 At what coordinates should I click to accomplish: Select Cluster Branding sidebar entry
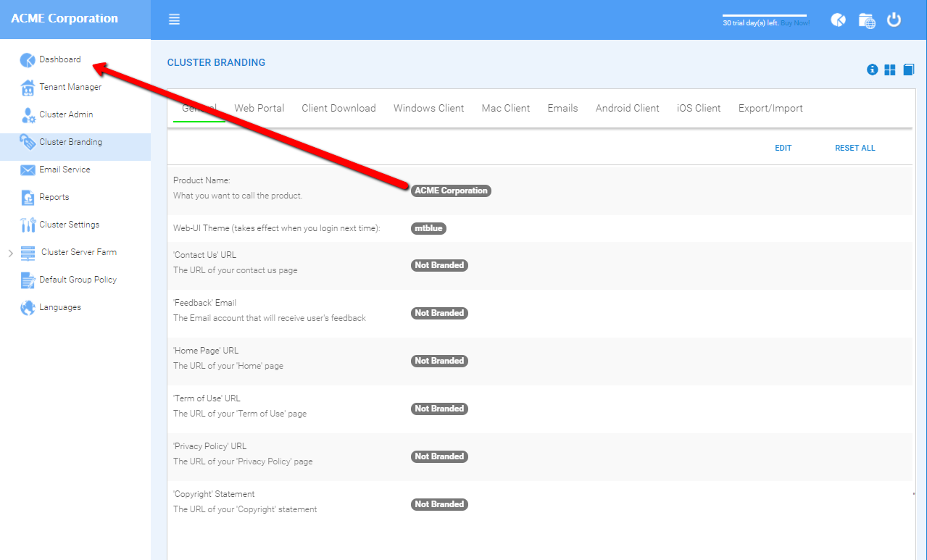coord(70,142)
